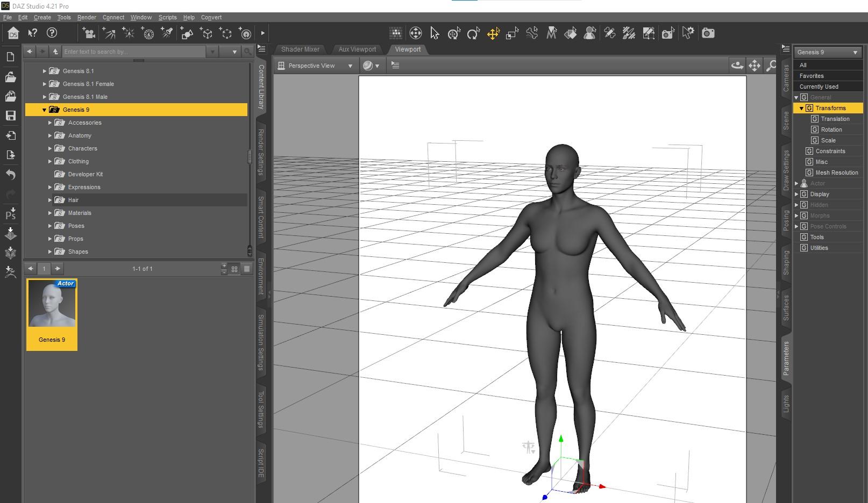The height and width of the screenshot is (503, 868).
Task: Go to next content results page
Action: (58, 269)
